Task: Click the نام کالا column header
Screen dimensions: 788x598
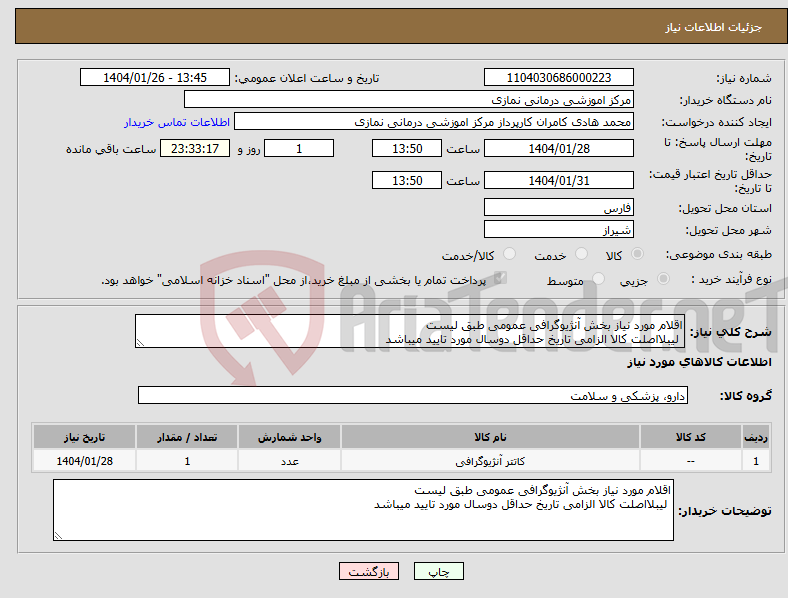Action: point(490,437)
